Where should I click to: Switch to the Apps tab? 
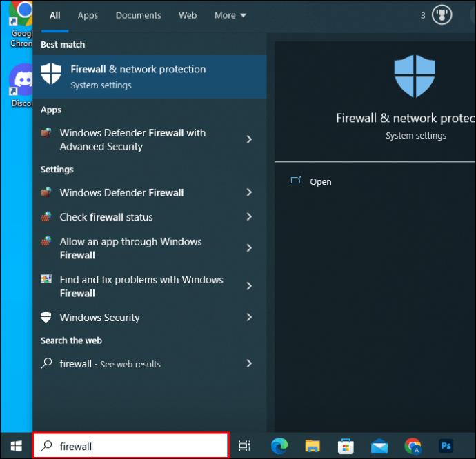pyautogui.click(x=88, y=15)
